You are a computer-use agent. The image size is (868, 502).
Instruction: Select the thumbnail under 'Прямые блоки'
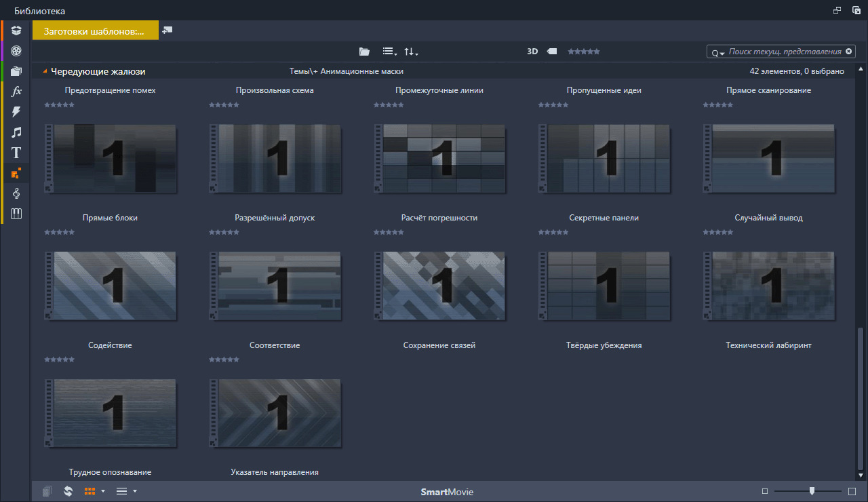click(x=111, y=286)
